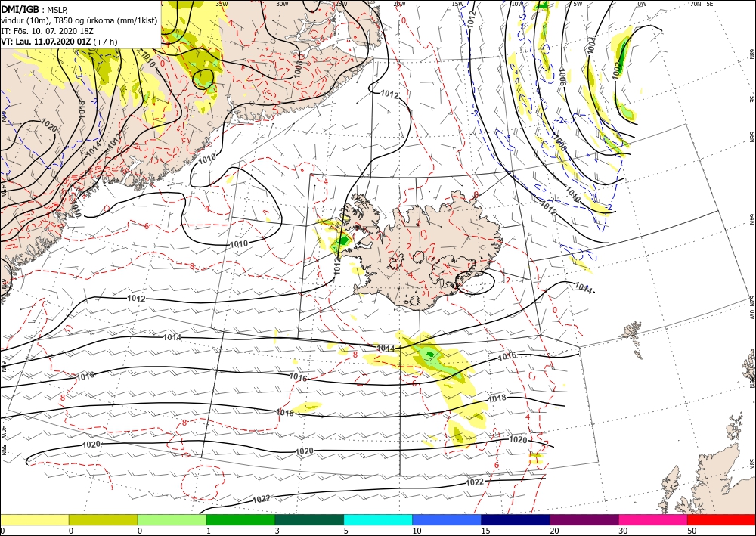Click the "20W" longitude label

click(x=398, y=3)
